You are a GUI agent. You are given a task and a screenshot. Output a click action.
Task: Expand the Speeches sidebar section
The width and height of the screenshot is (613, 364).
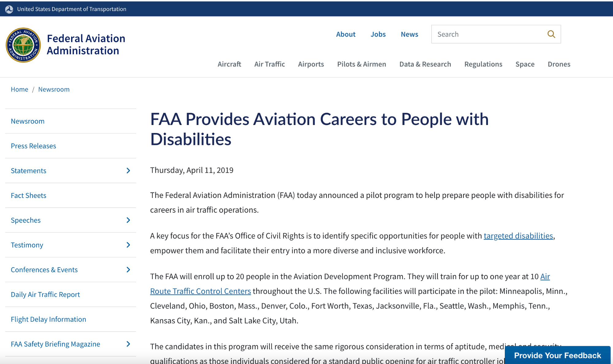click(x=128, y=220)
